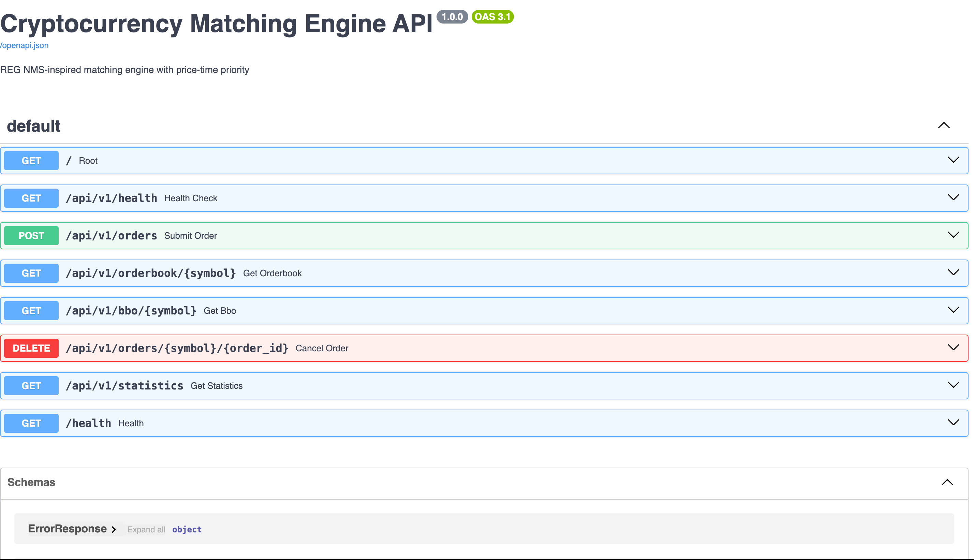
Task: Click the Cryptocurrency Matching Engine API title
Action: 217,24
